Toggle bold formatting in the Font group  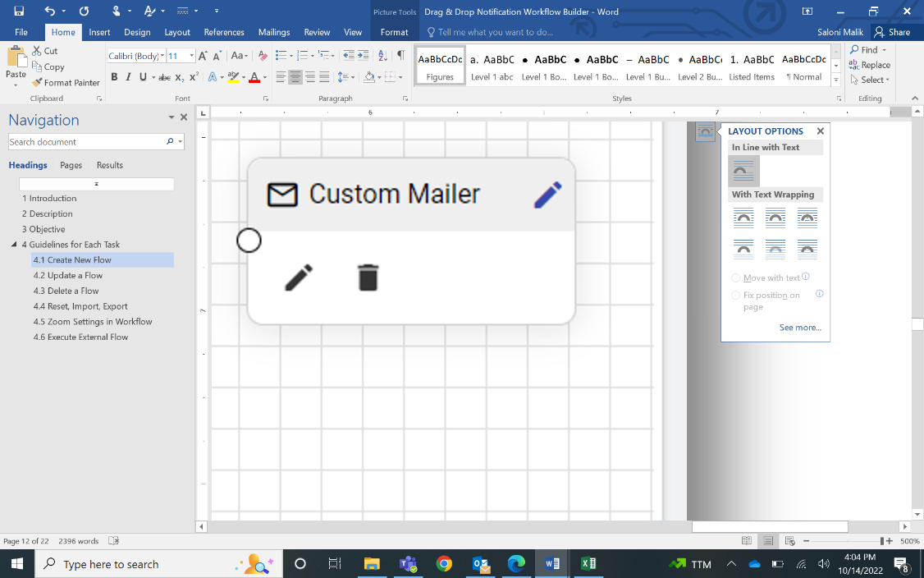point(114,77)
